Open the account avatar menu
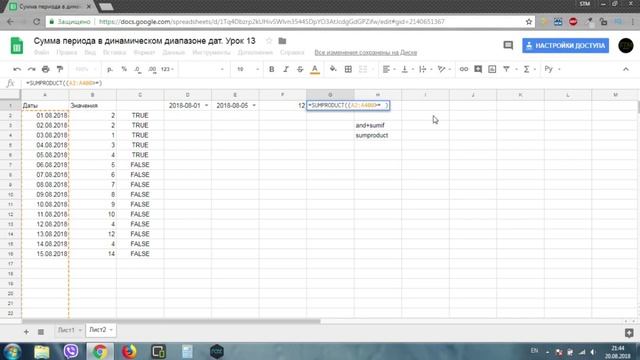640x360 pixels. (x=626, y=45)
